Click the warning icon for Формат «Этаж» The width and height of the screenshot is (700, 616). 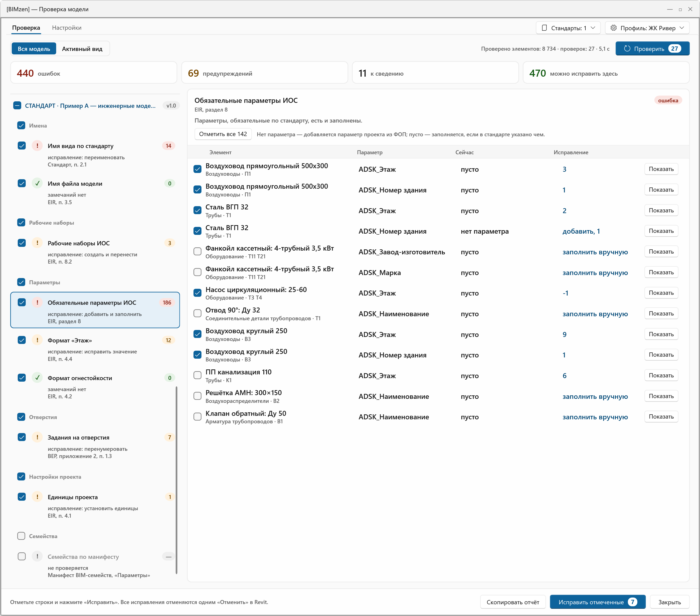click(37, 340)
